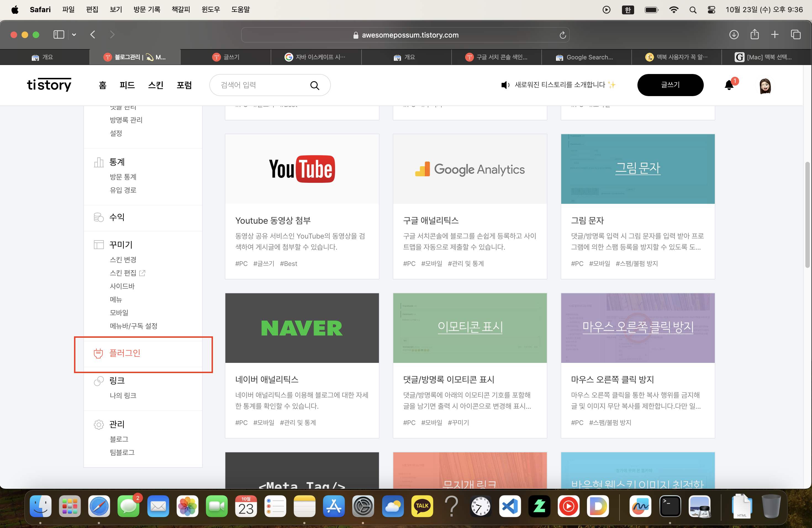This screenshot has width=812, height=528.
Task: Open the 통계 statistics section icon
Action: (99, 162)
